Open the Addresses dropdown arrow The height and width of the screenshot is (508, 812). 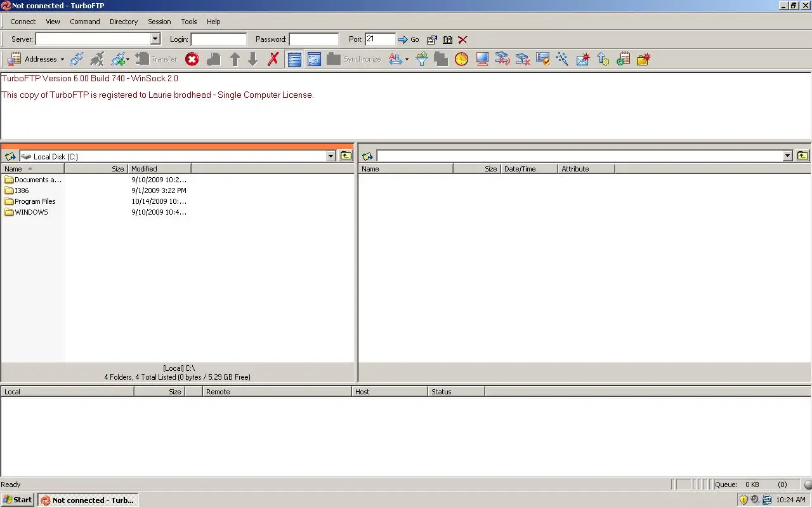click(x=62, y=60)
